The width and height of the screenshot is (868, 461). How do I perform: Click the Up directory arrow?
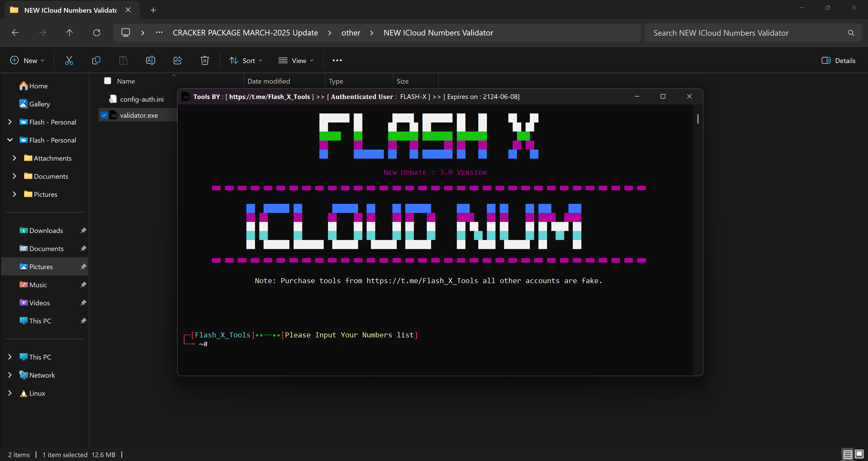69,33
